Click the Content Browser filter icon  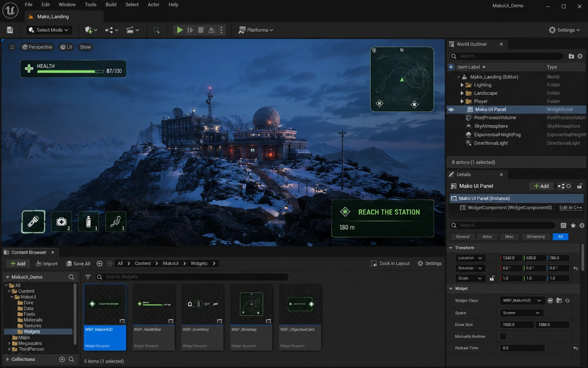click(x=88, y=277)
